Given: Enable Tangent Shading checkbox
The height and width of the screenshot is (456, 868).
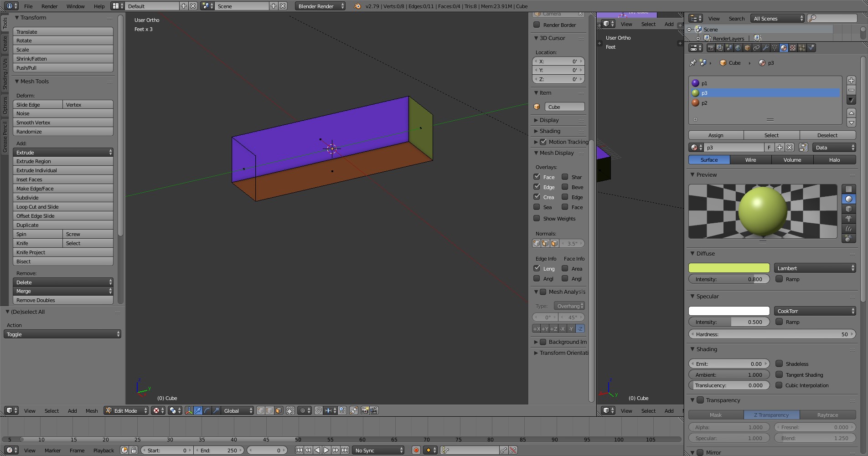Looking at the screenshot, I should [779, 374].
